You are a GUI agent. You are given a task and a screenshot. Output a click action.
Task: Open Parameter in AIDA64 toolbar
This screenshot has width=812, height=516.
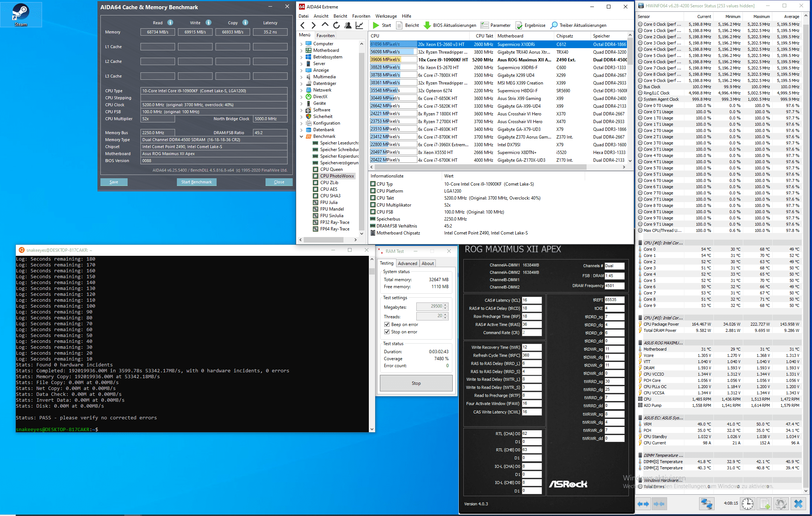pos(495,25)
